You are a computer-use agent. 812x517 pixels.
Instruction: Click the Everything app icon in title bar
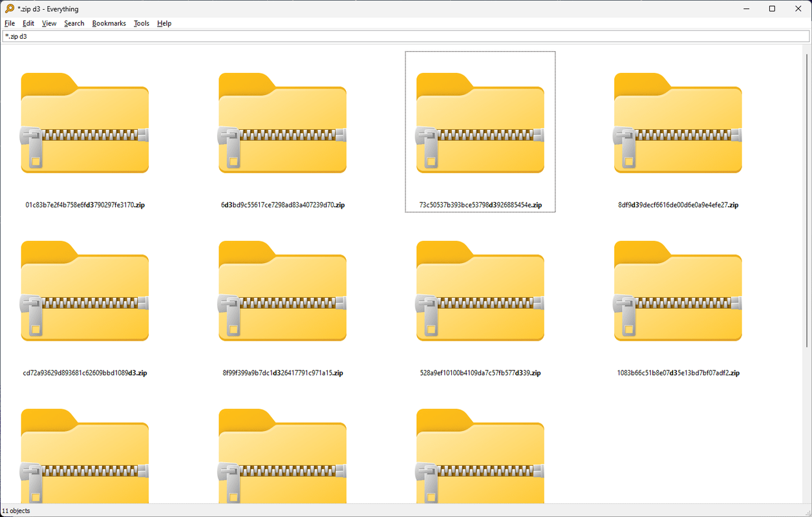pos(9,9)
